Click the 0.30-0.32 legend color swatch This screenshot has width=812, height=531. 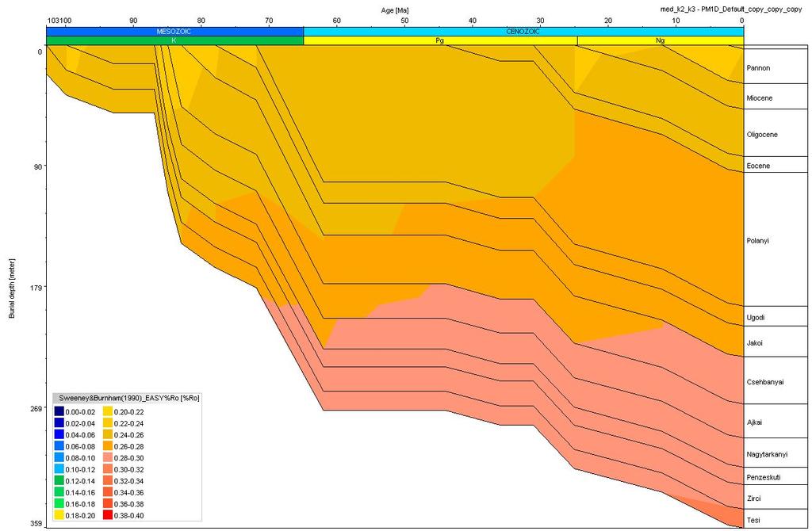108,469
